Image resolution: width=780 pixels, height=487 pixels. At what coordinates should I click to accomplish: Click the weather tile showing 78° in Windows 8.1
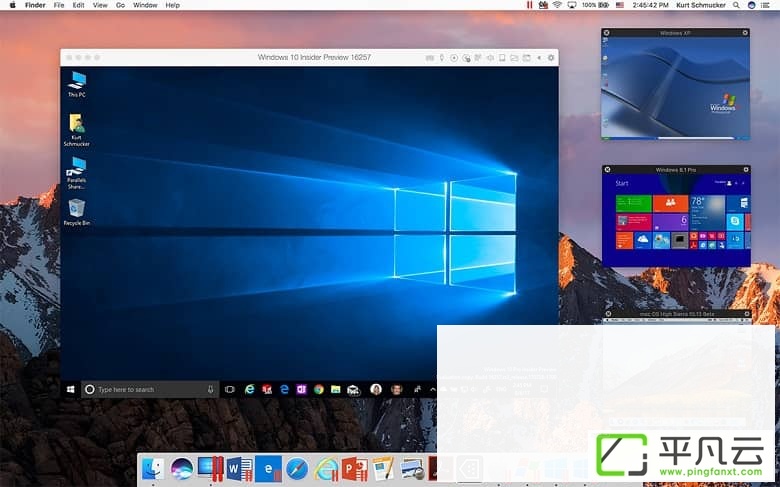707,212
